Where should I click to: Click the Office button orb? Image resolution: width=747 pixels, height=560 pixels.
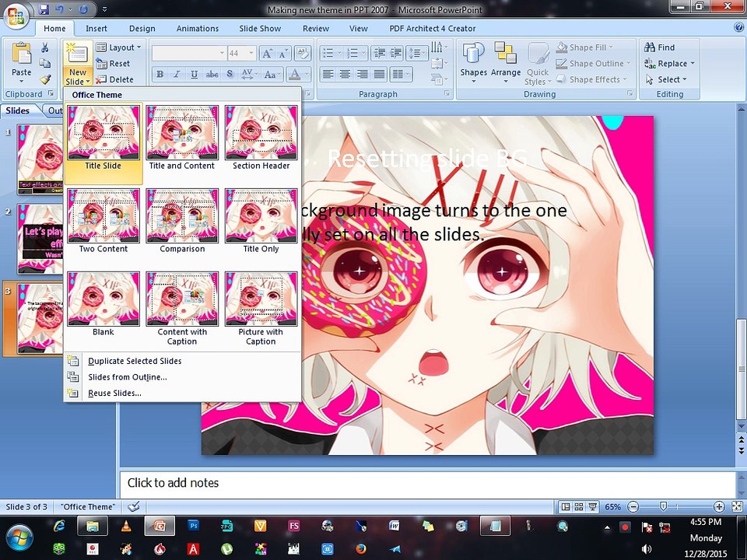[16, 16]
